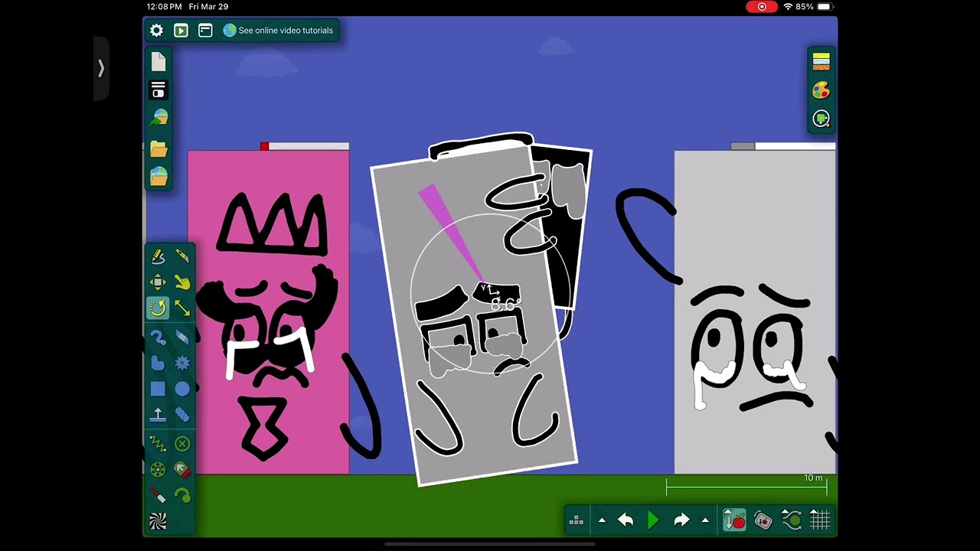Click the 85% battery indicator

(x=814, y=7)
